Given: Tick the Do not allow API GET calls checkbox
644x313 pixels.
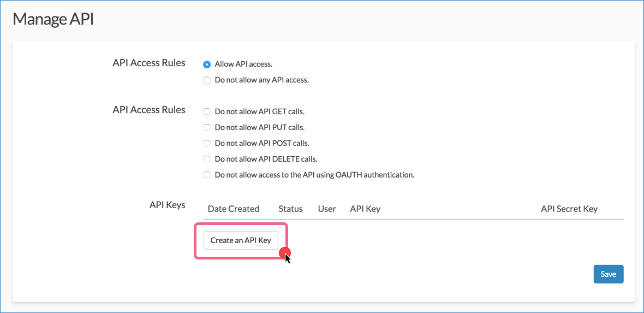Looking at the screenshot, I should 207,111.
